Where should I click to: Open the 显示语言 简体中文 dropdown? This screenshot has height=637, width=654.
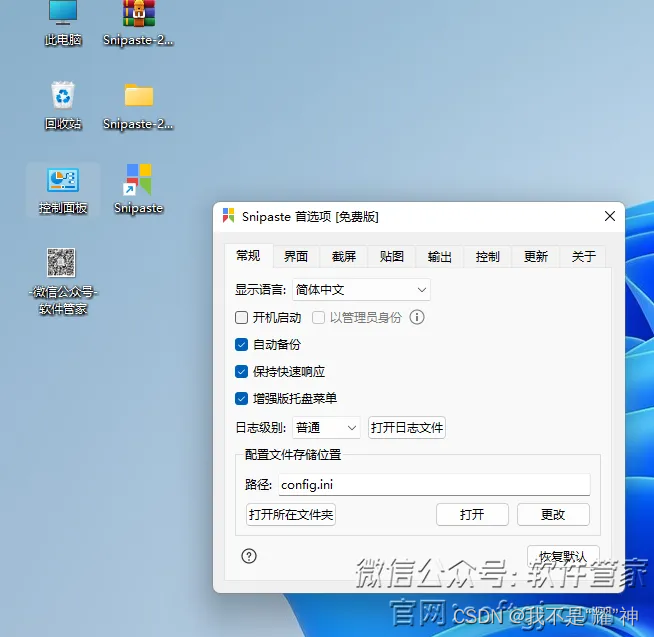[x=361, y=290]
